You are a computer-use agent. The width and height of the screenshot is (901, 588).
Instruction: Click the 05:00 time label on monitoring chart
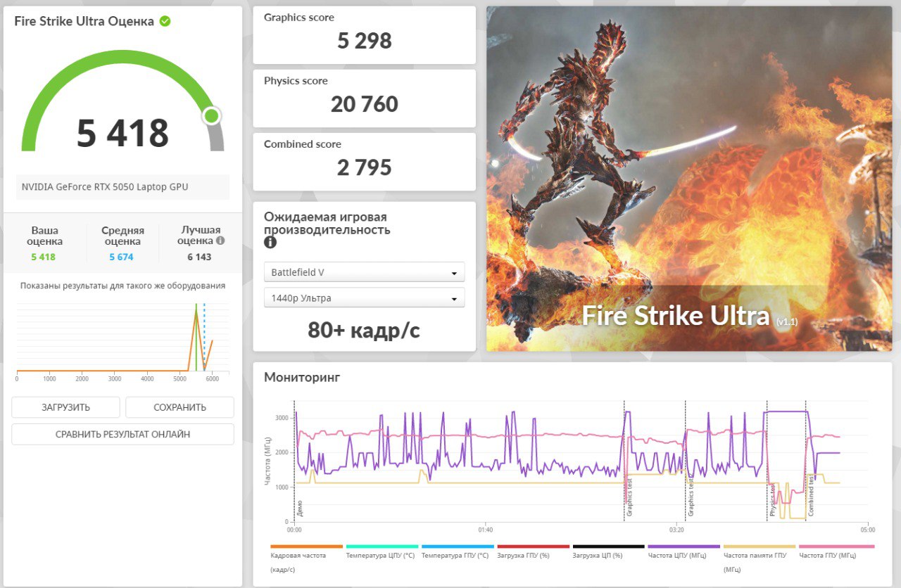(867, 530)
